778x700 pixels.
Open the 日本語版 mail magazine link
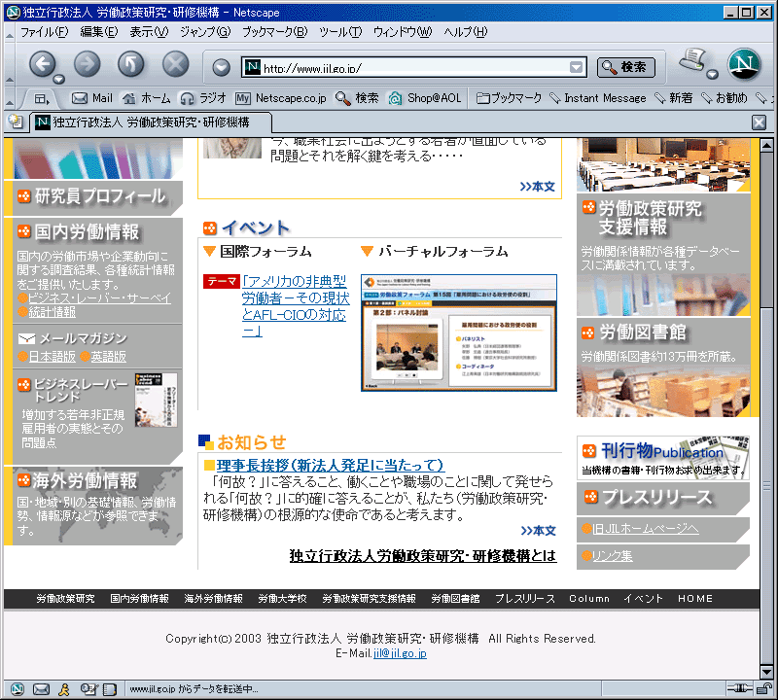coord(53,357)
